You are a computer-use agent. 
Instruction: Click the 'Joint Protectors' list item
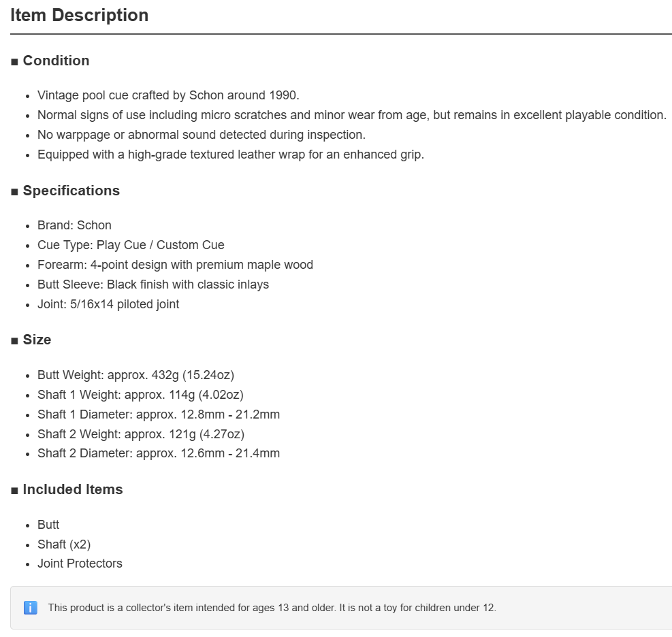(80, 563)
